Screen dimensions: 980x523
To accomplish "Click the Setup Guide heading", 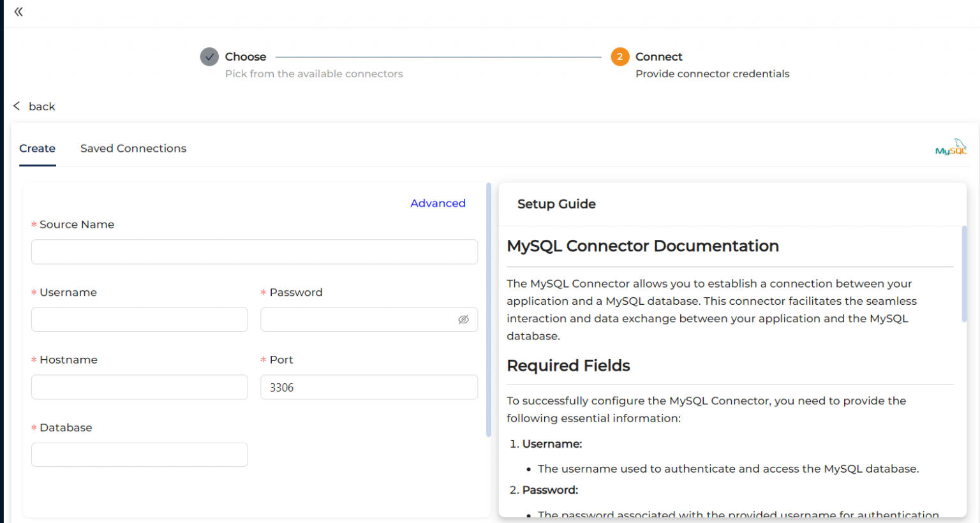I will (556, 204).
